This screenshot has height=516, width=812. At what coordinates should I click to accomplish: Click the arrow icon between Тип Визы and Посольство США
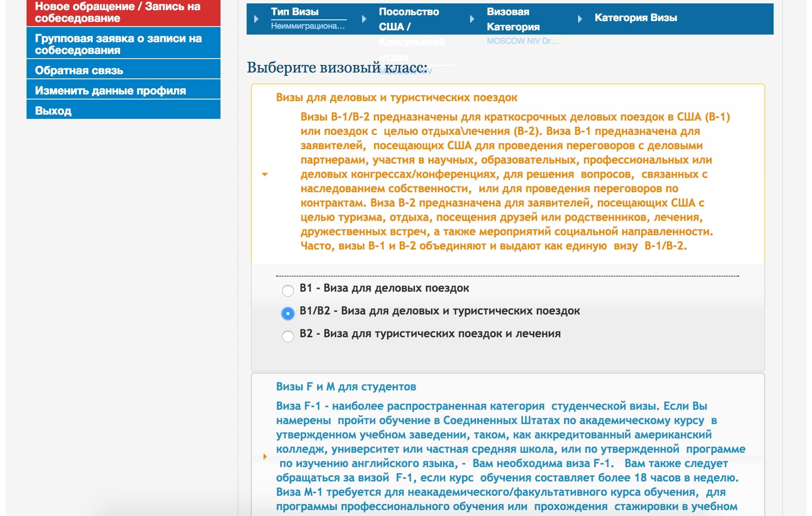(x=364, y=19)
